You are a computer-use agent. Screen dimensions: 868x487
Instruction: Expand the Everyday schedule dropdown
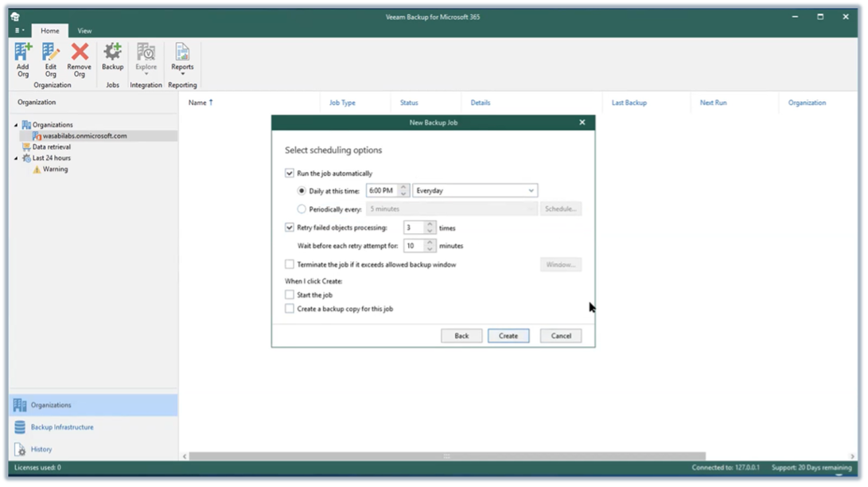point(531,191)
